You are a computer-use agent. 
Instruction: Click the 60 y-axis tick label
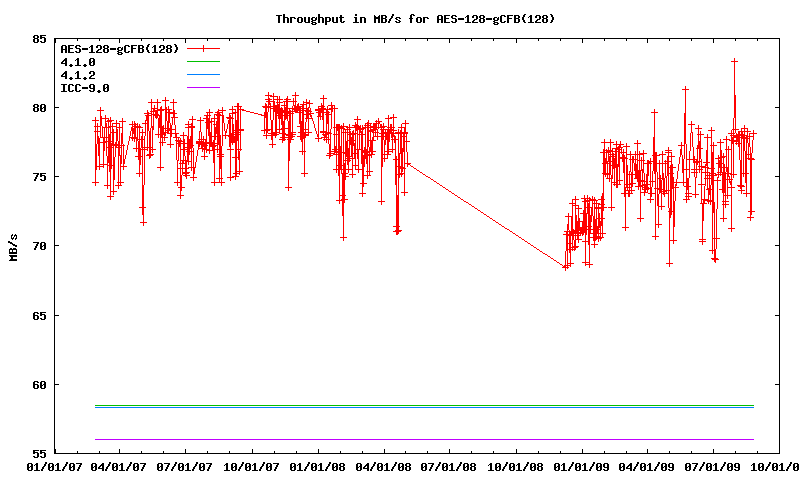tap(39, 384)
